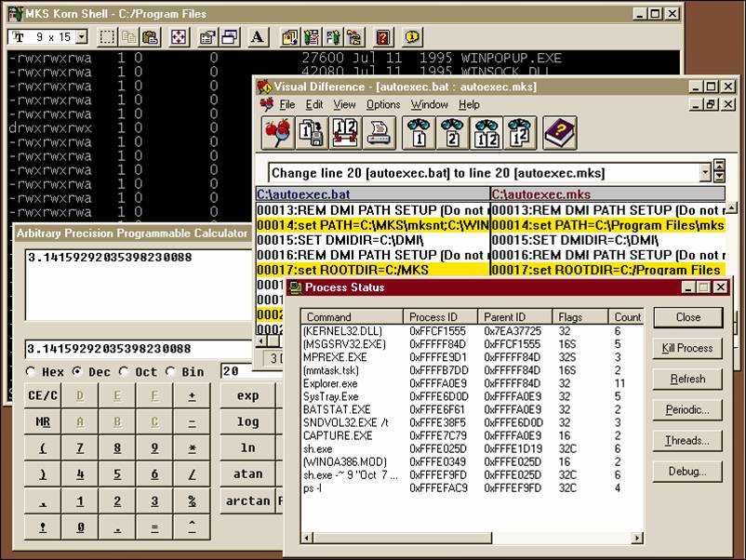Click Refresh in Process Status
The height and width of the screenshot is (560, 746).
point(688,380)
